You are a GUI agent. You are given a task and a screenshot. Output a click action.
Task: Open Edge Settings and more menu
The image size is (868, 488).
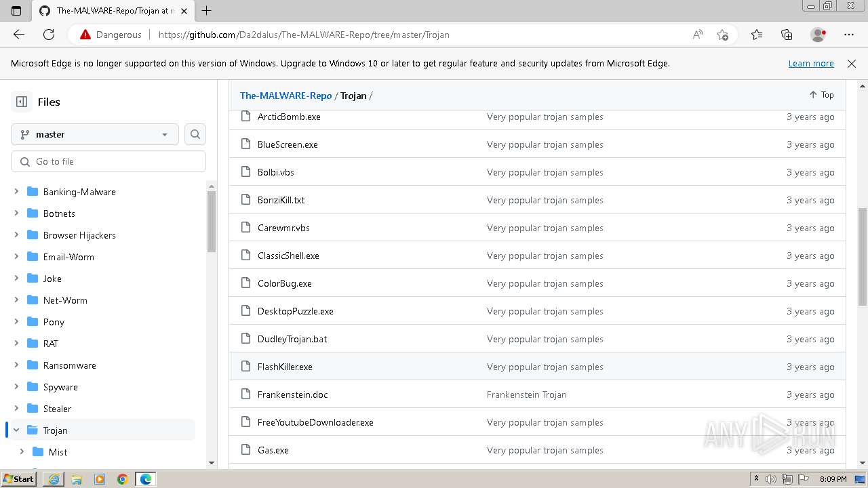[x=849, y=35]
